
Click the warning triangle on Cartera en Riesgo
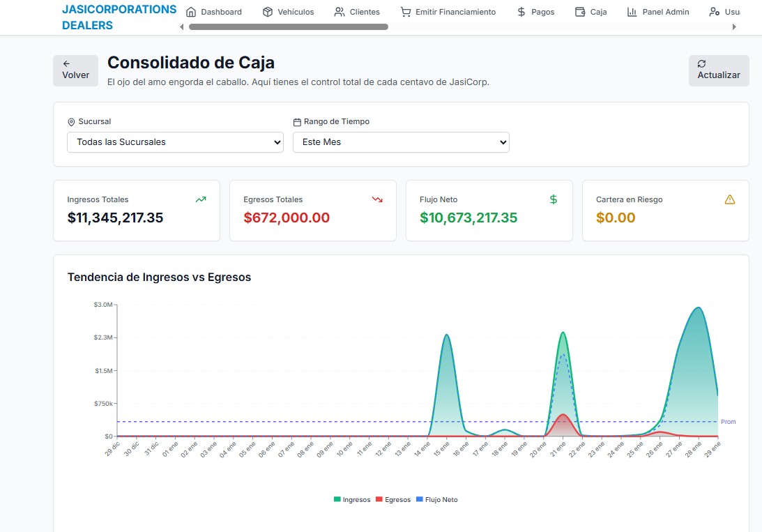[x=730, y=199]
